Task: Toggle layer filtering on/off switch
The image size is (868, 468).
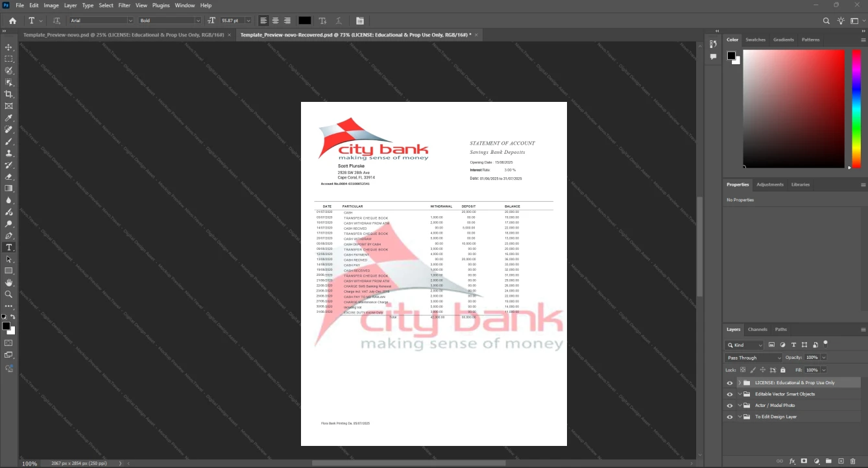Action: (x=825, y=343)
